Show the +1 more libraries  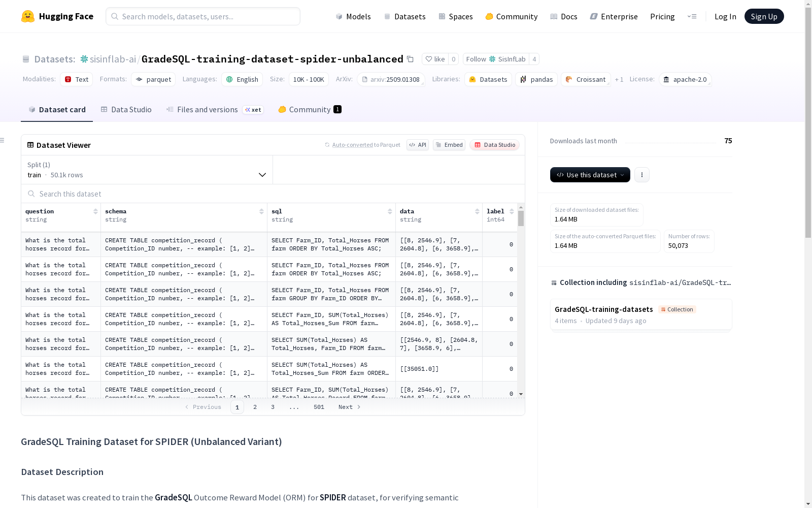click(619, 79)
